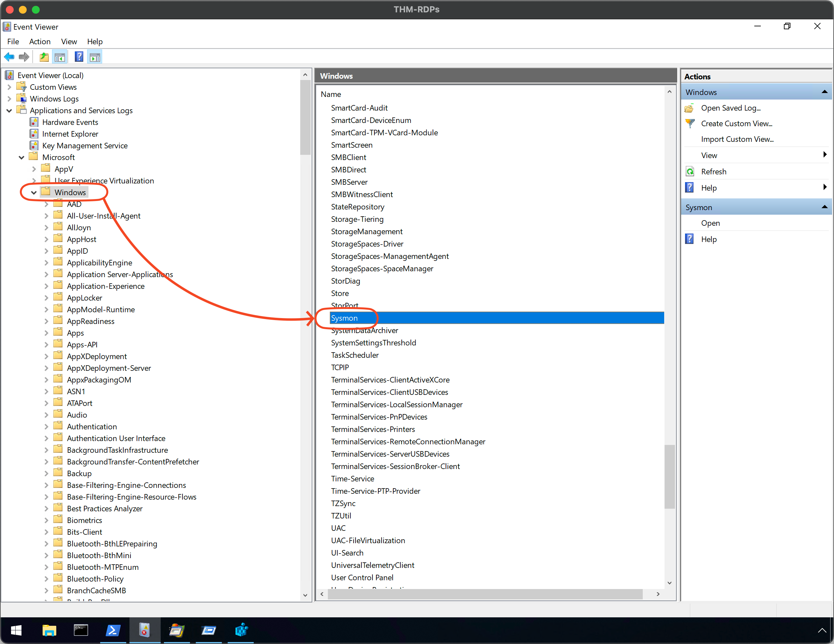Click the Create Custom View filter icon
834x644 pixels.
click(x=690, y=124)
